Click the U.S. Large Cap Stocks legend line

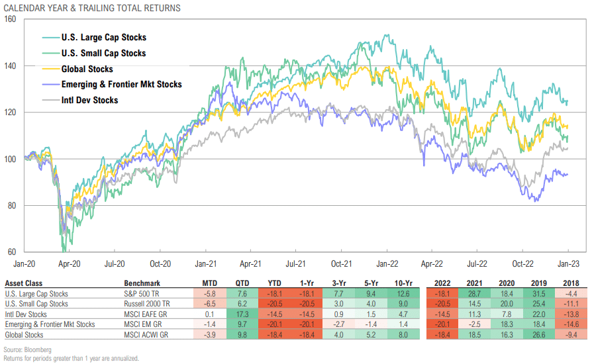51,37
